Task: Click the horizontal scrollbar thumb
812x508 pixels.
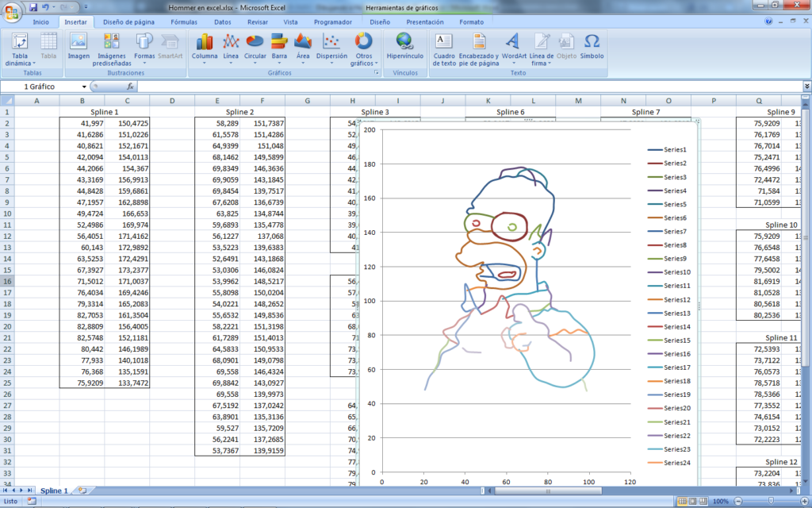Action: 548,491
